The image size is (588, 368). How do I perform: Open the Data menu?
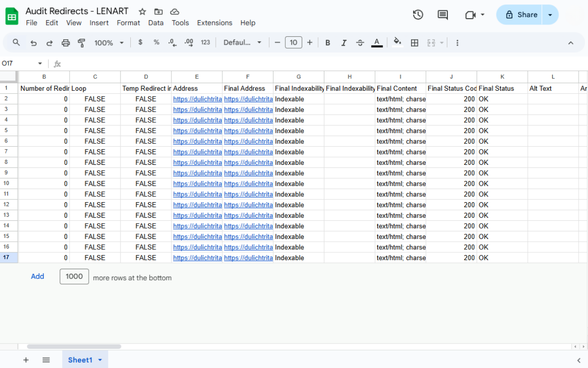[x=156, y=23]
